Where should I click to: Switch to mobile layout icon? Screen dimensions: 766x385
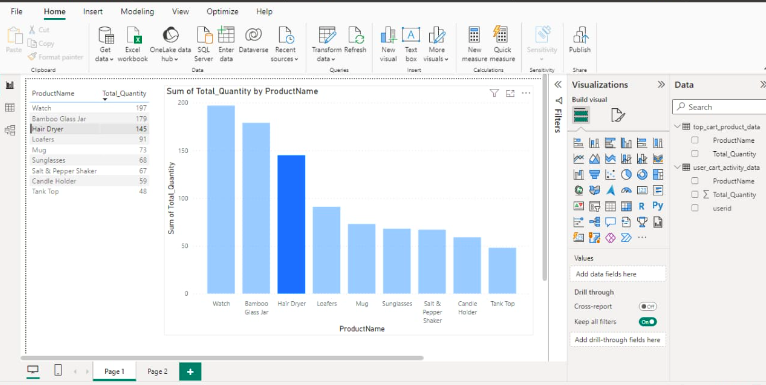click(x=58, y=370)
